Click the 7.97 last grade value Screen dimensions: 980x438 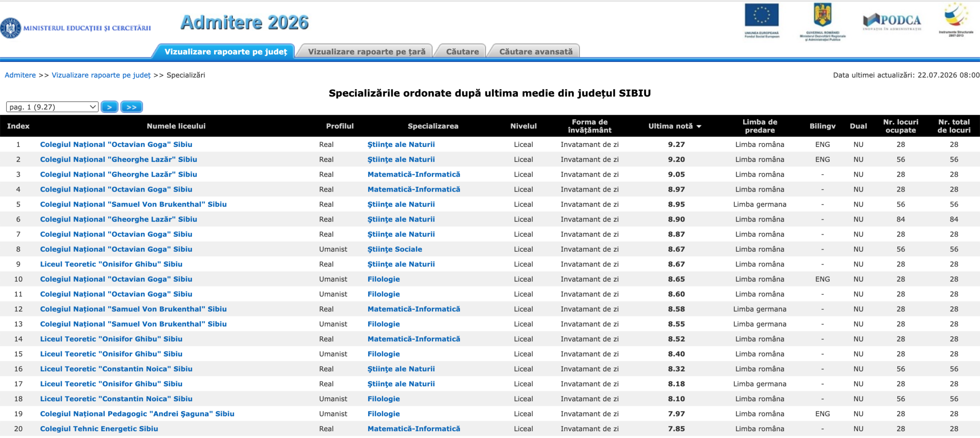tap(676, 414)
